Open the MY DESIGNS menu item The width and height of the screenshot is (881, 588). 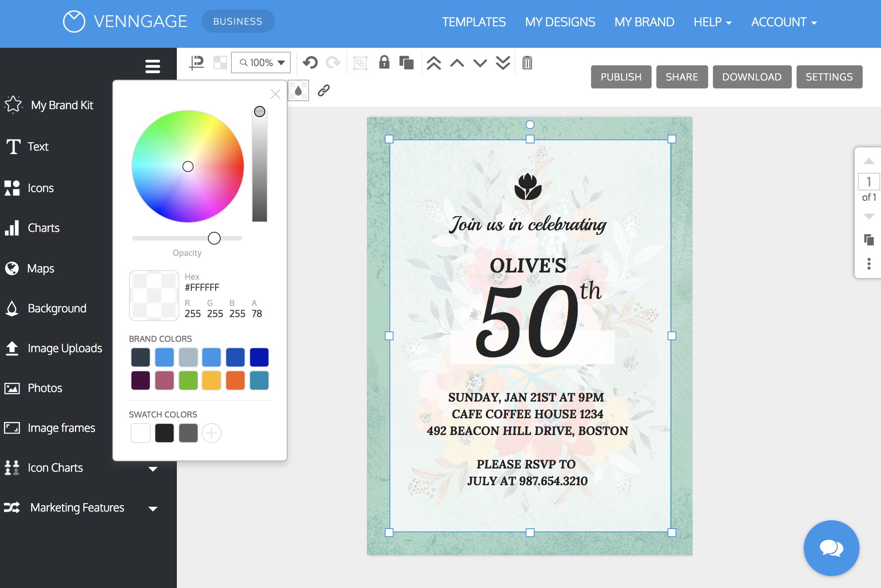click(x=560, y=21)
